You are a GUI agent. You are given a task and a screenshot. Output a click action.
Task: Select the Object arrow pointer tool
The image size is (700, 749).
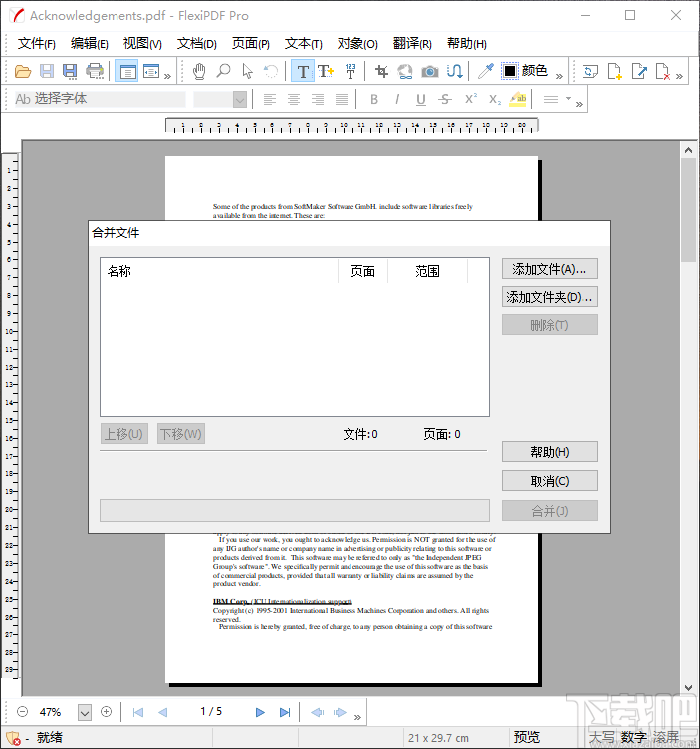click(x=247, y=72)
